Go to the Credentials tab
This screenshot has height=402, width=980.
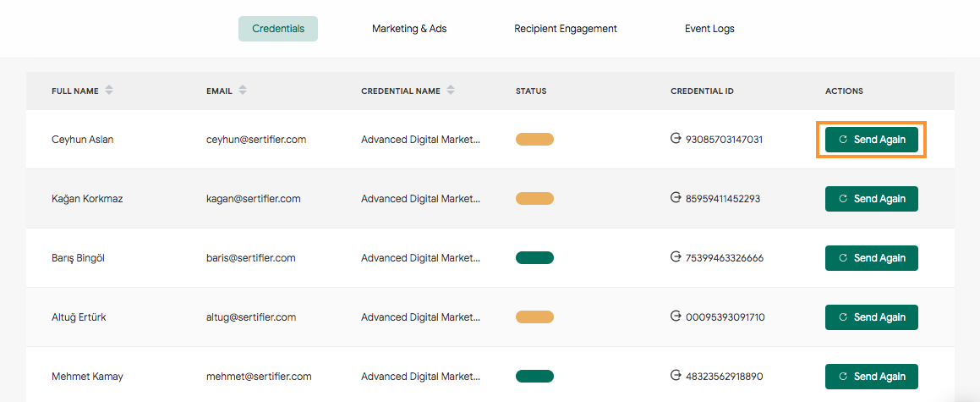coord(278,29)
